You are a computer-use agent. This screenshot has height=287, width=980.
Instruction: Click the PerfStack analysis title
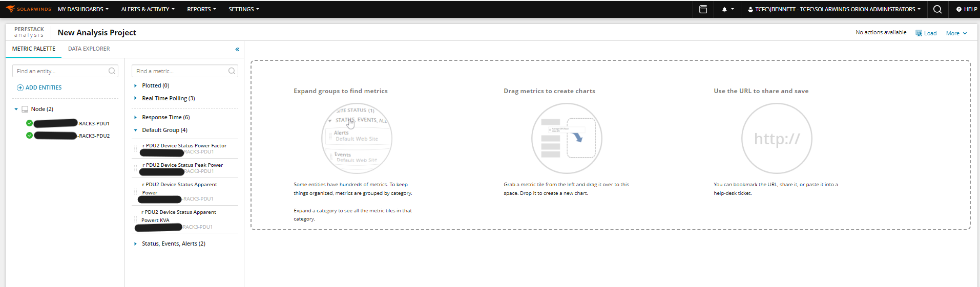point(29,32)
